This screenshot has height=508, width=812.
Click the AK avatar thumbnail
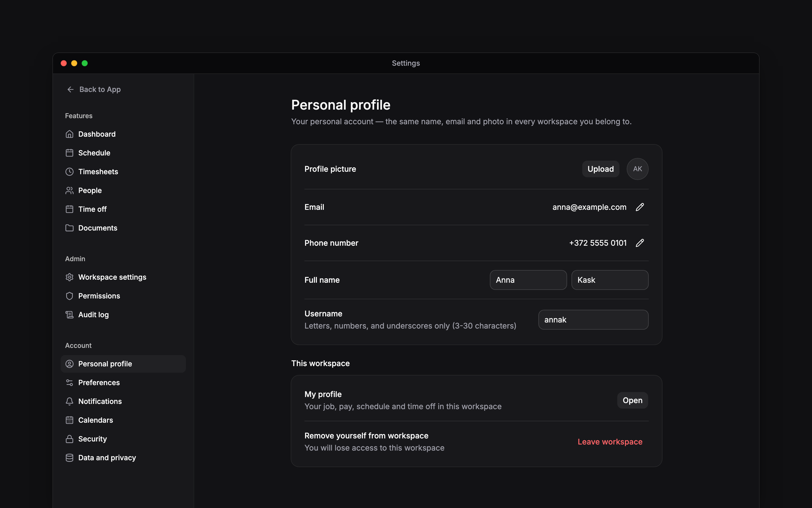click(x=637, y=169)
